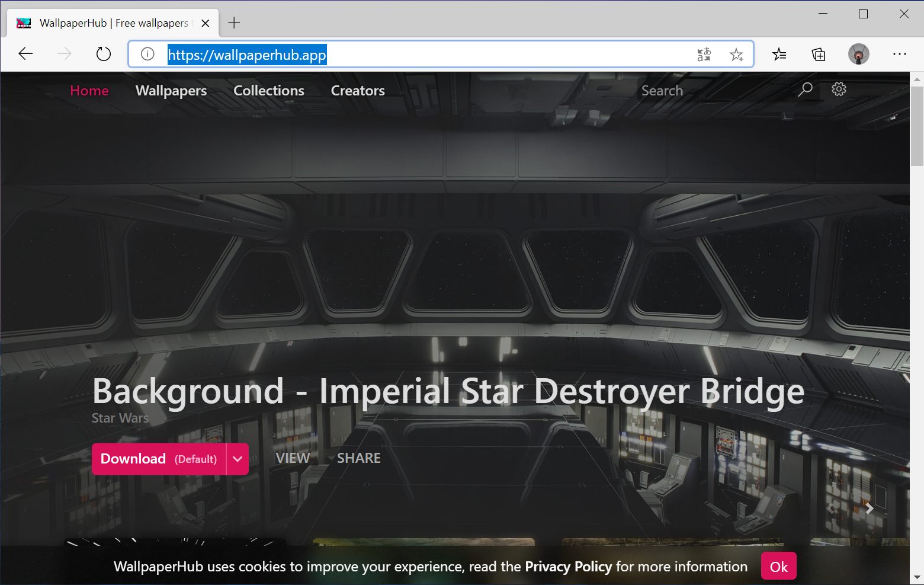
Task: Expand the Download resolution dropdown arrow
Action: 238,459
